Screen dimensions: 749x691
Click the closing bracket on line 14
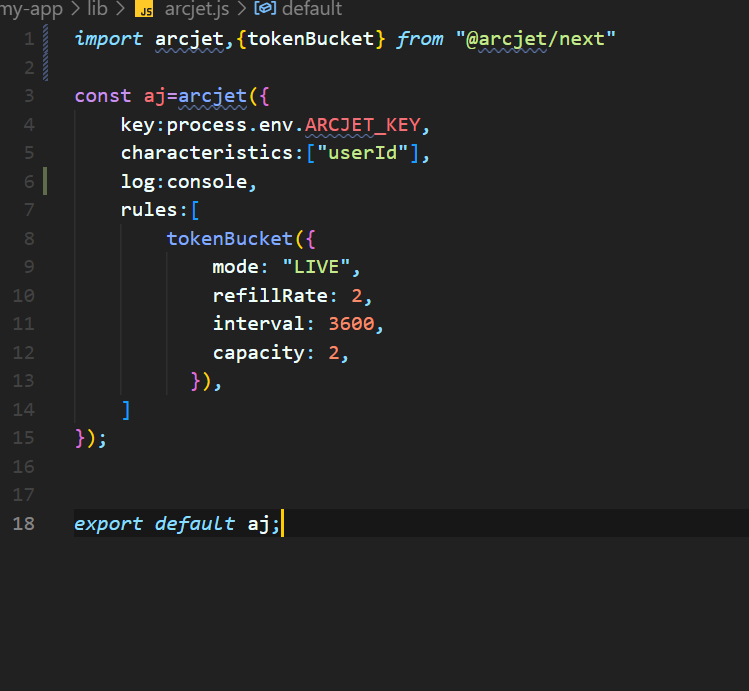[126, 410]
